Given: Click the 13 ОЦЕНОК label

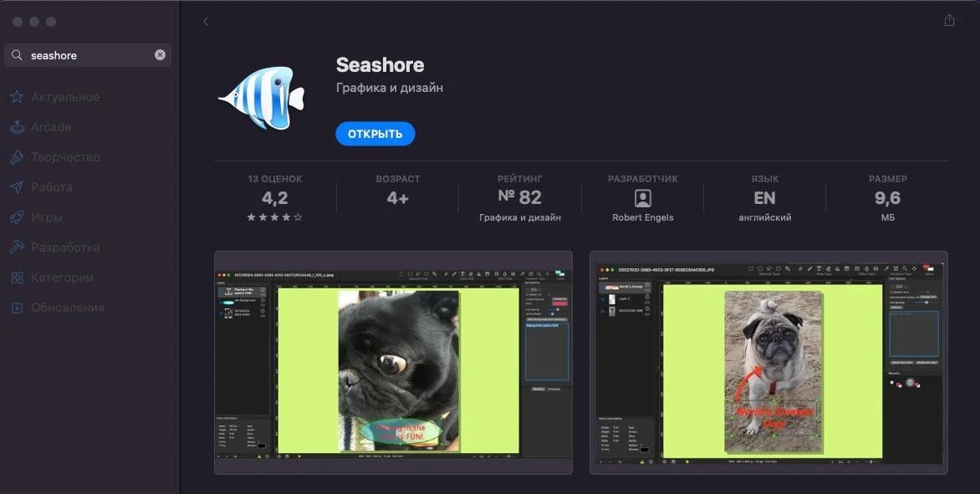Looking at the screenshot, I should coord(274,179).
